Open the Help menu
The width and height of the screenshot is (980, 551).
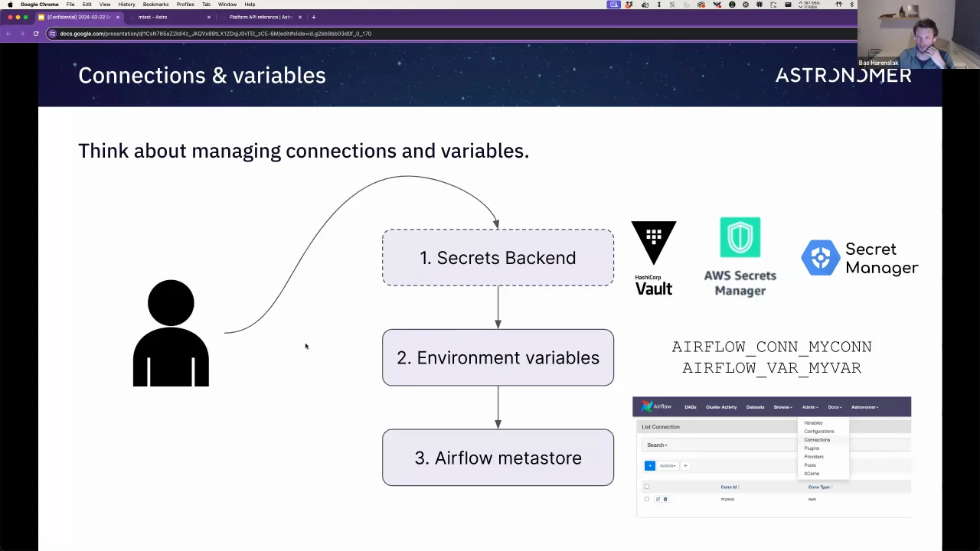(x=250, y=5)
